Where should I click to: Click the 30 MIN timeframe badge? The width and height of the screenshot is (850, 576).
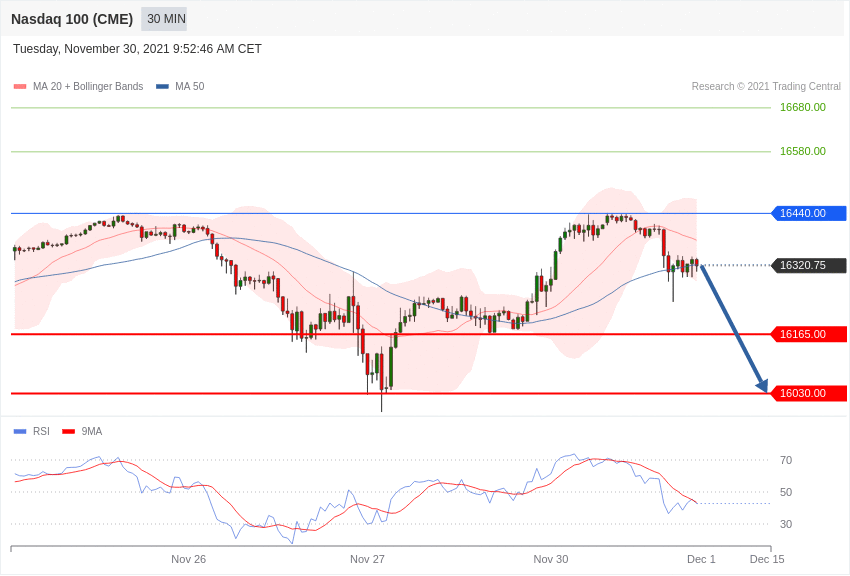tap(164, 19)
